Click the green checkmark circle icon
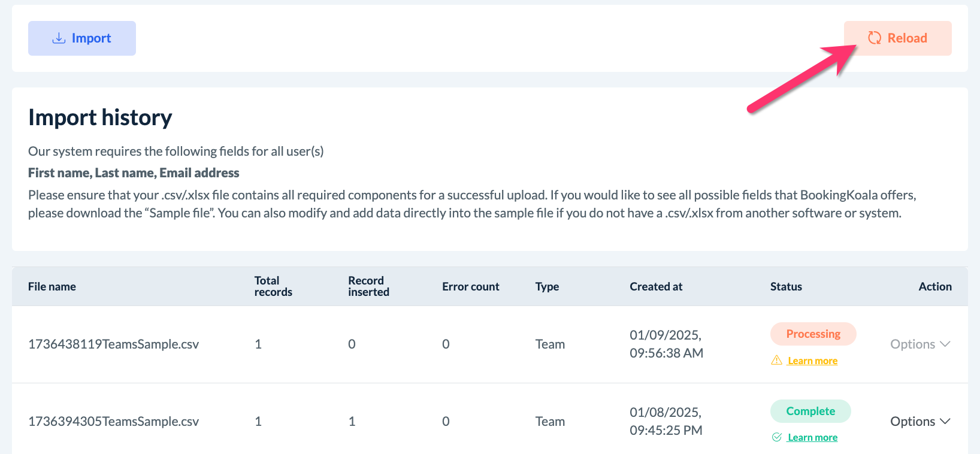Viewport: 980px width, 454px height. [x=776, y=437]
